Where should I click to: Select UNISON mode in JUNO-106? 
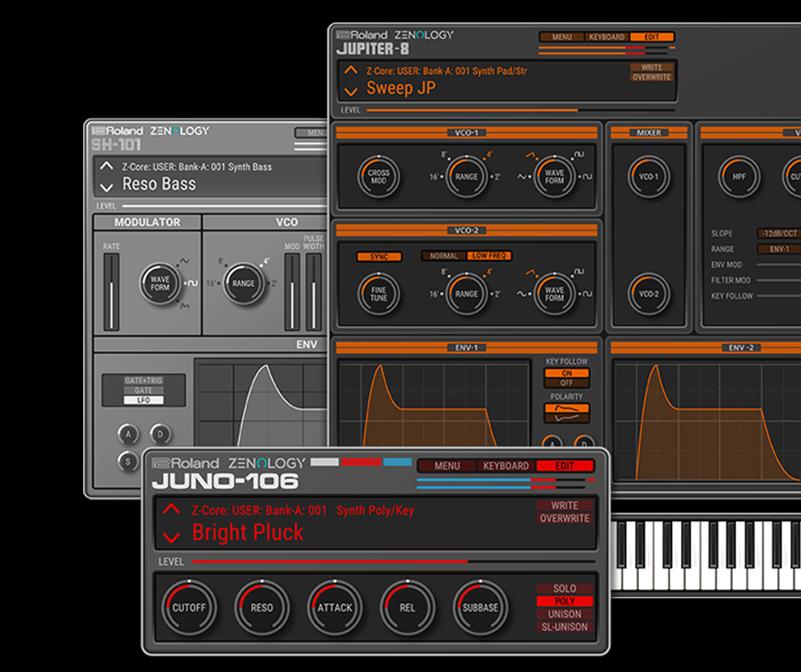(x=565, y=614)
